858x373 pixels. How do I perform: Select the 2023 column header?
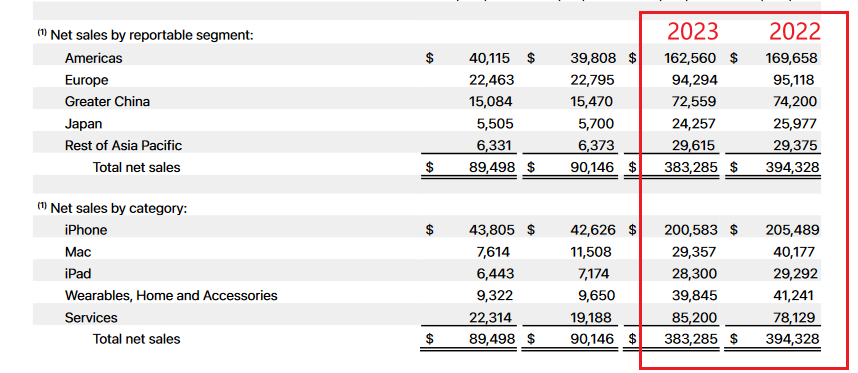tap(692, 32)
